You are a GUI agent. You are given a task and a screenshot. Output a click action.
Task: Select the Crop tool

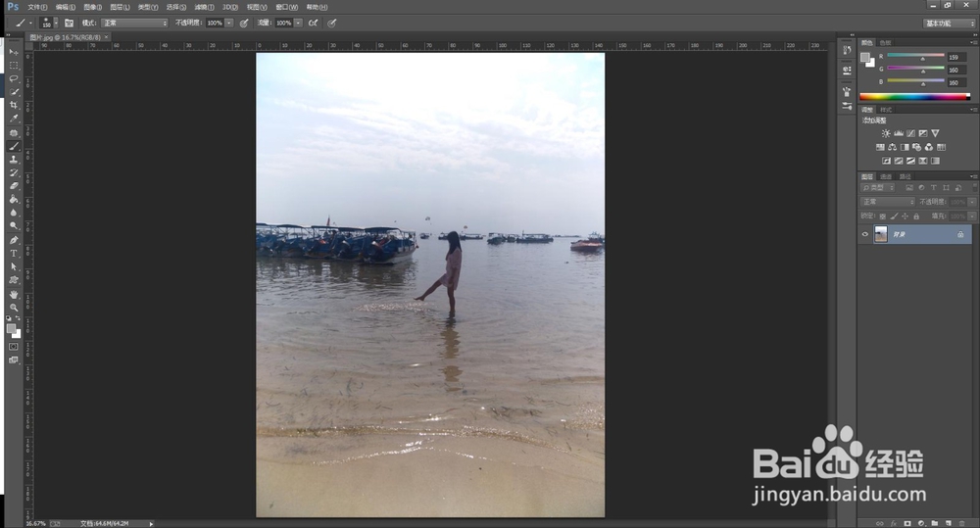(14, 105)
